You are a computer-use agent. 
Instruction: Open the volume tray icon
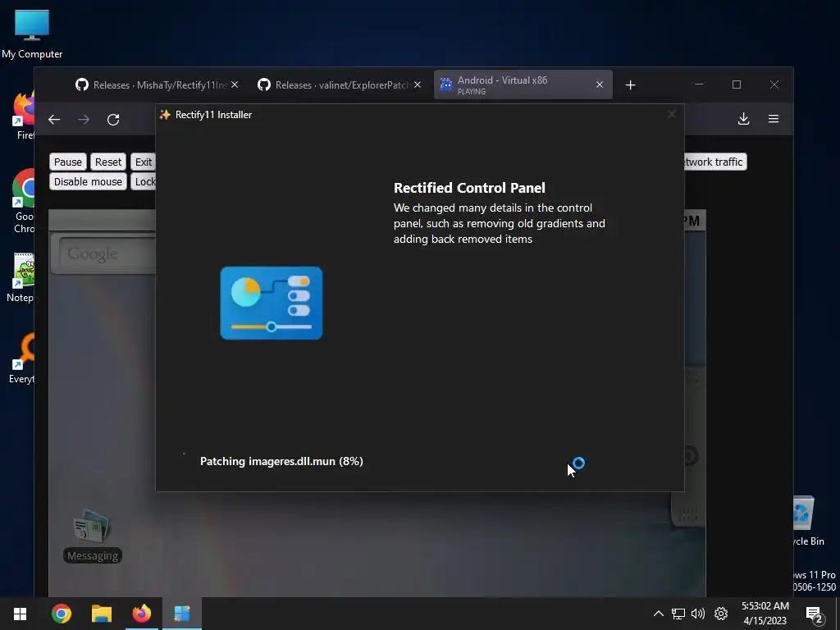click(x=698, y=614)
